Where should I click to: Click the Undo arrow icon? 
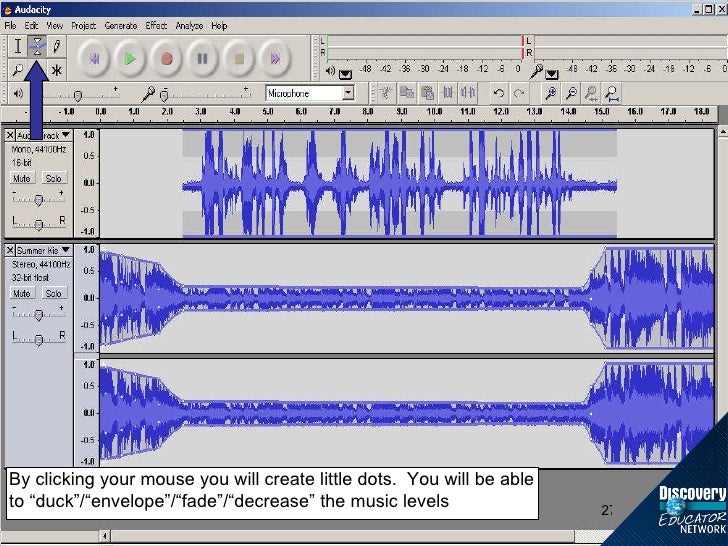[x=499, y=93]
